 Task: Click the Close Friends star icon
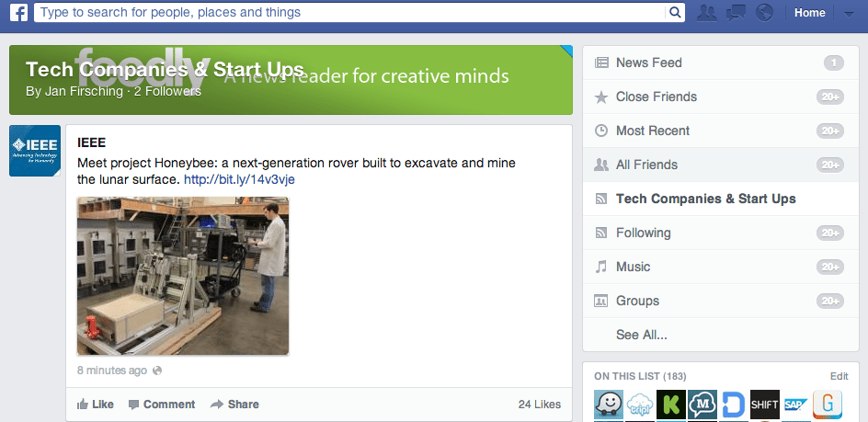(x=601, y=97)
